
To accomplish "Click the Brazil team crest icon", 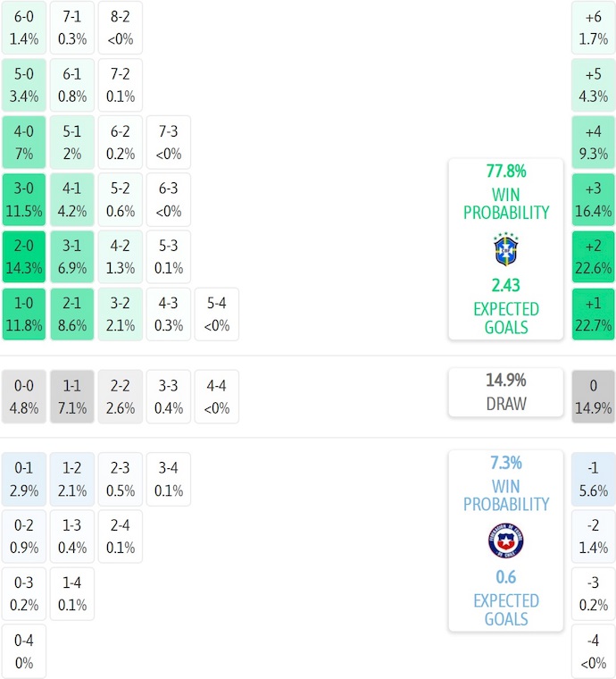I will coord(506,250).
